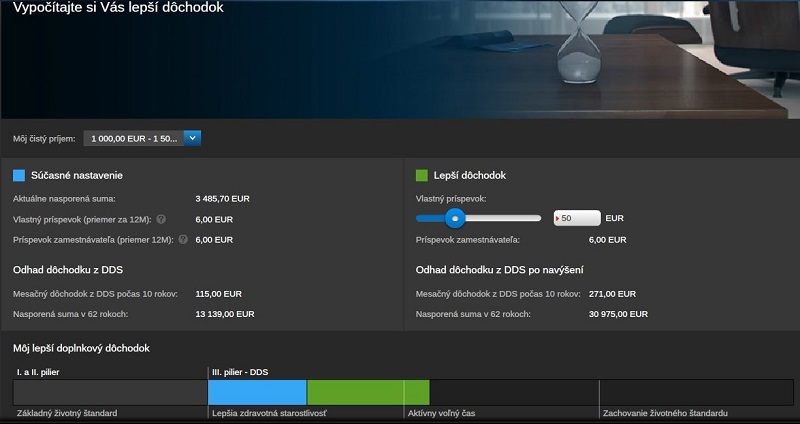Click the green segment of the III. pilier bar
The height and width of the screenshot is (424, 800).
pyautogui.click(x=368, y=392)
